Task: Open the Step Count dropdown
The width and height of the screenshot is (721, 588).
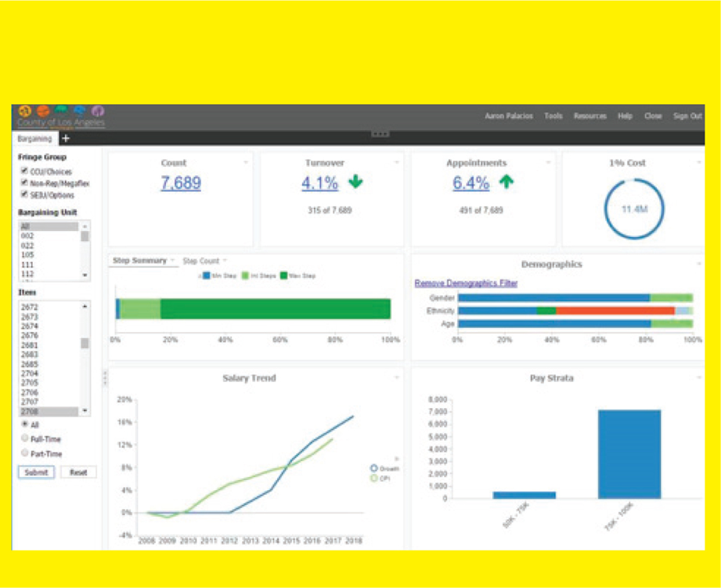Action: 204,261
